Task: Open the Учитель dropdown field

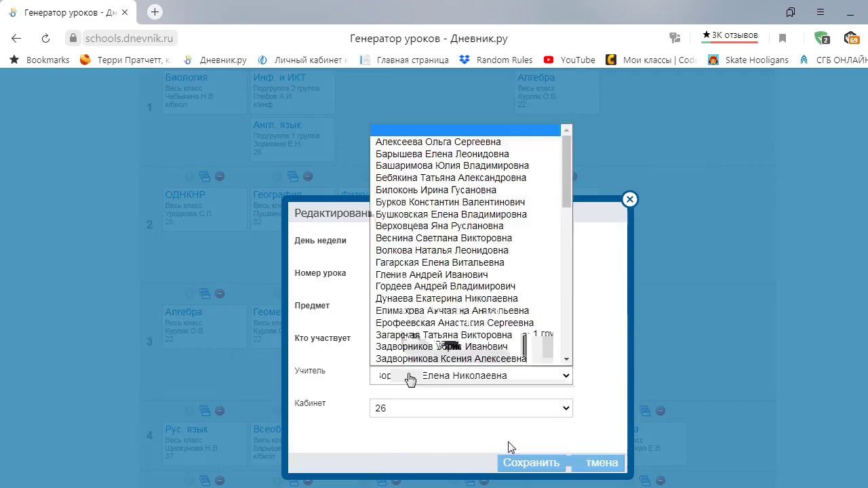Action: pos(471,375)
